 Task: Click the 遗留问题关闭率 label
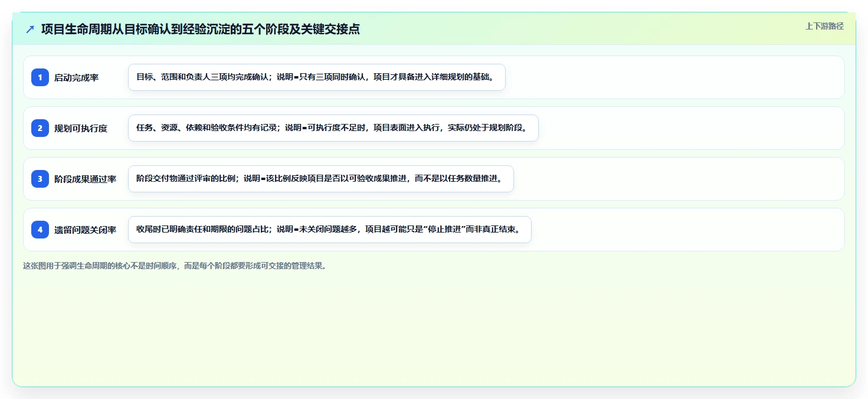click(85, 230)
